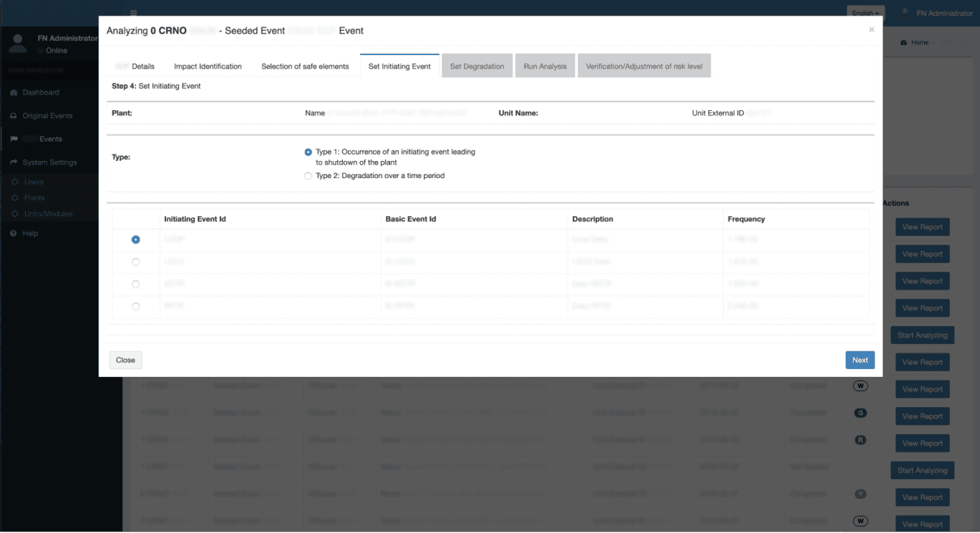Open FN Administrator user menu in header

coord(937,13)
